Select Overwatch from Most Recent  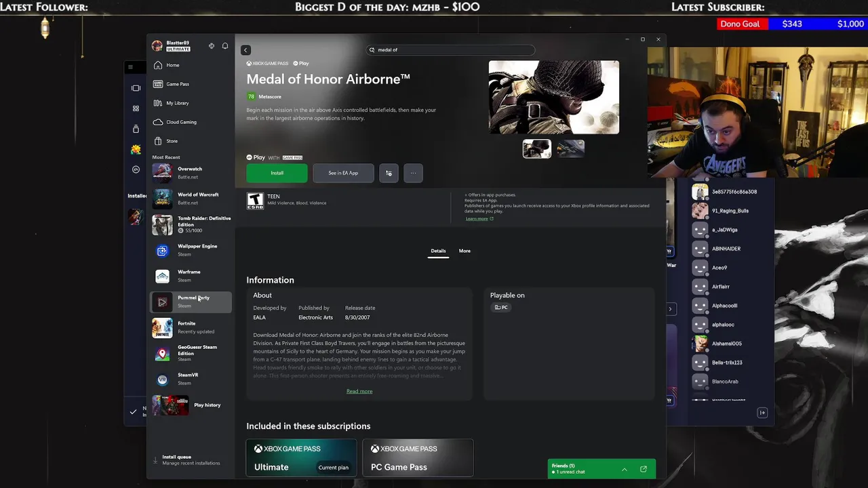tap(191, 173)
